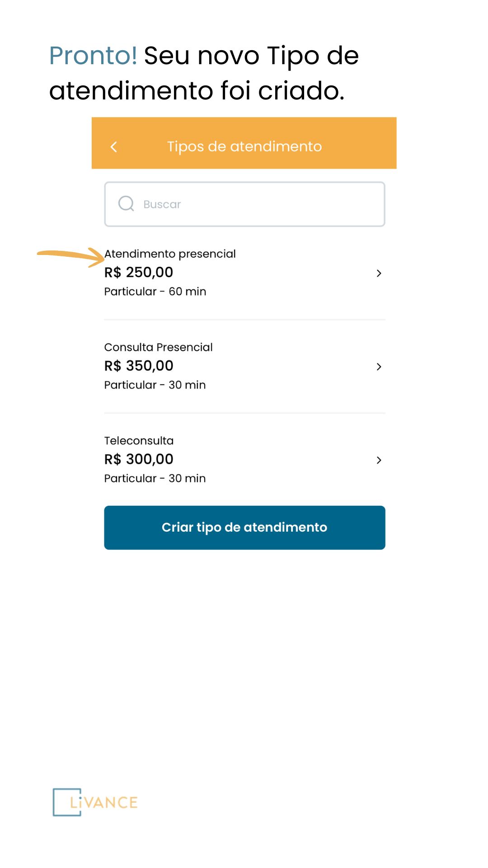
Task: Go back using the header arrow
Action: tap(114, 147)
